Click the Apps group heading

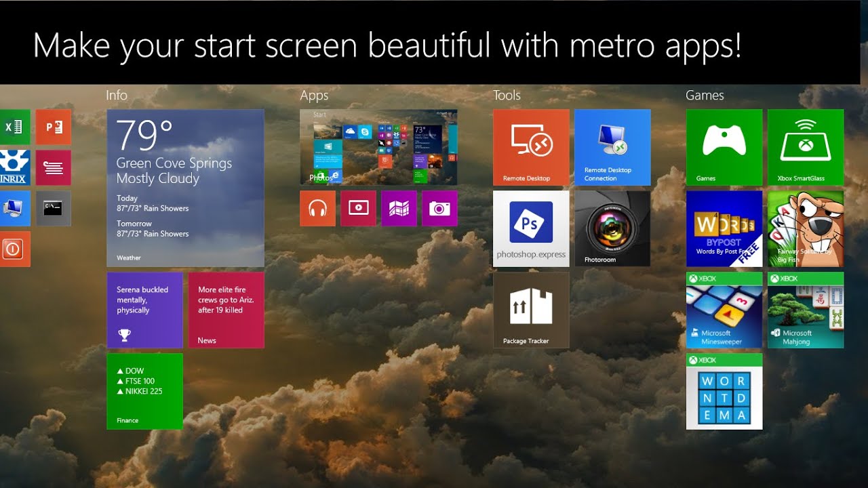click(x=314, y=96)
